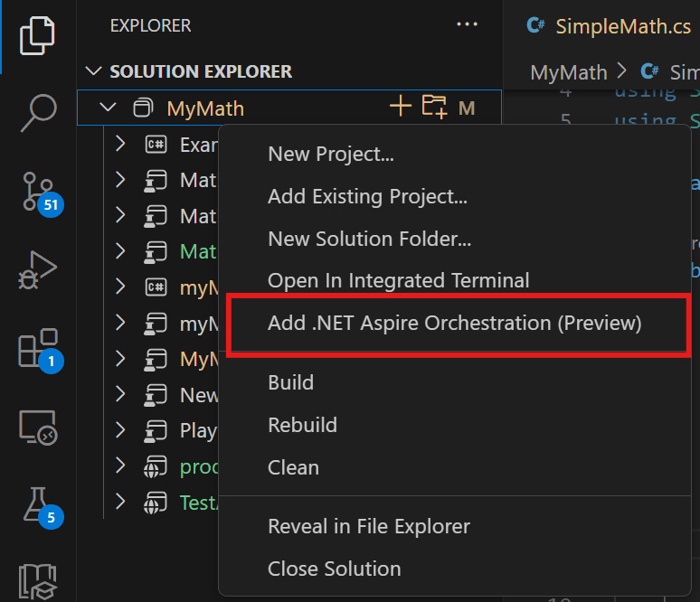The width and height of the screenshot is (700, 602).
Task: Open the learning book icon in activity bar
Action: point(38,581)
